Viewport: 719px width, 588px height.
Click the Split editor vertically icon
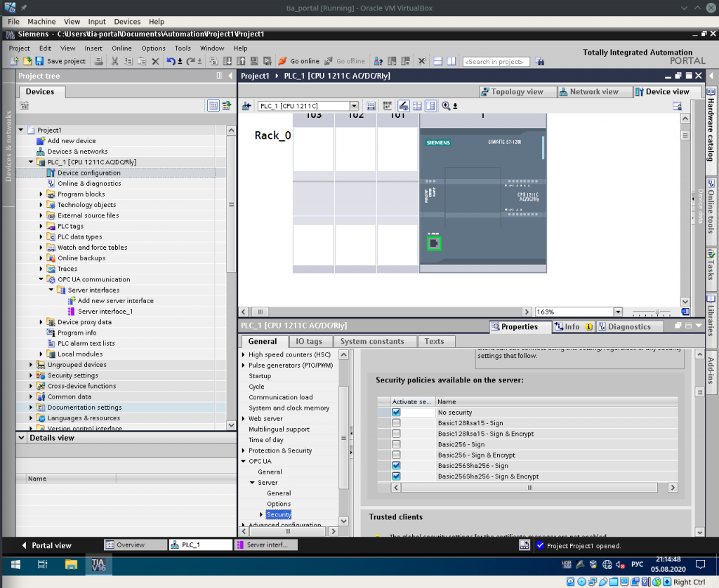pyautogui.click(x=451, y=61)
